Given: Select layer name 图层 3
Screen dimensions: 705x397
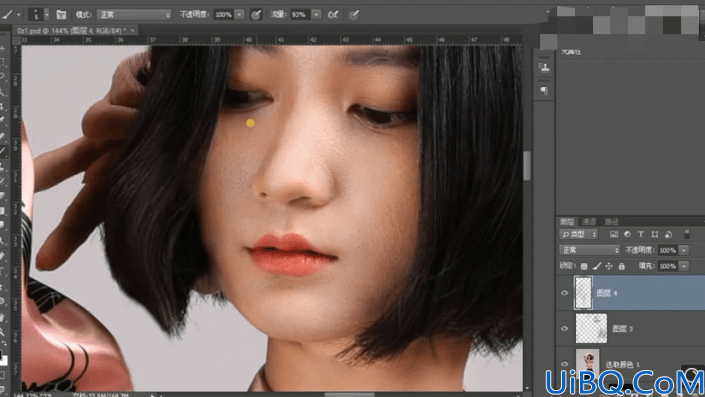Looking at the screenshot, I should click(623, 329).
